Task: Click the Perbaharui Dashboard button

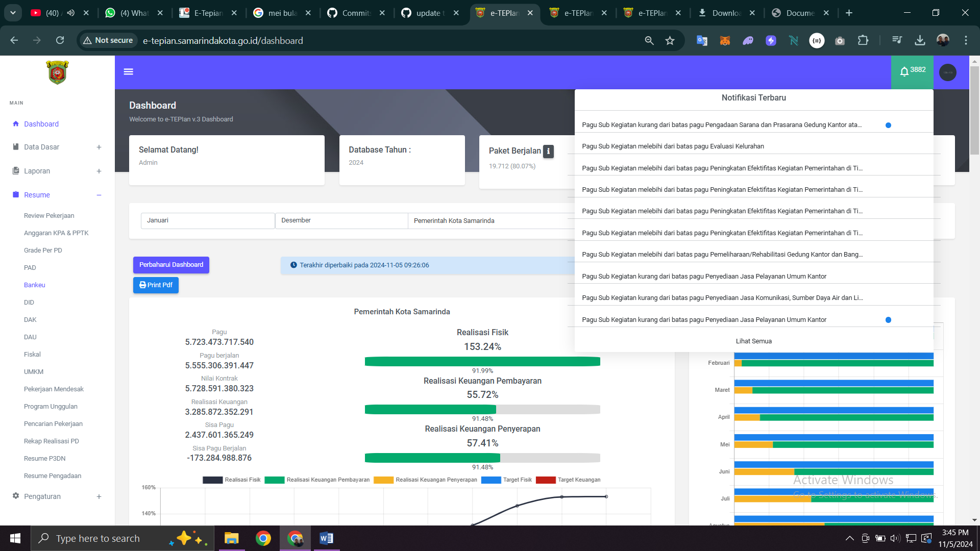Action: pos(171,265)
